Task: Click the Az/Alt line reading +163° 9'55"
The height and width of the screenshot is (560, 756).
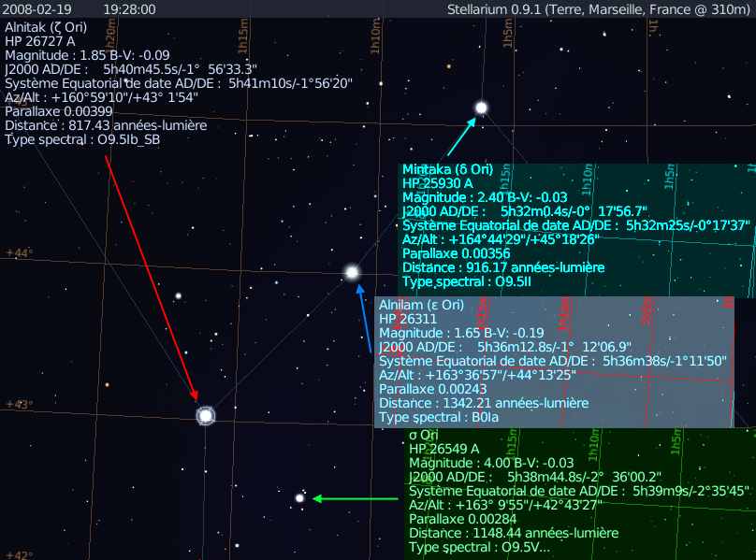Action: click(506, 505)
